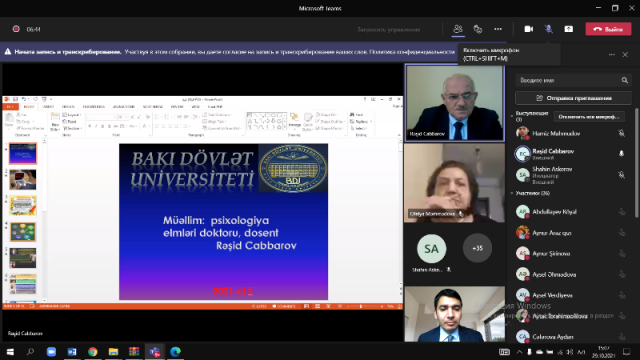The height and width of the screenshot is (360, 640).
Task: Show the +35 more participants bubble
Action: coord(477,248)
